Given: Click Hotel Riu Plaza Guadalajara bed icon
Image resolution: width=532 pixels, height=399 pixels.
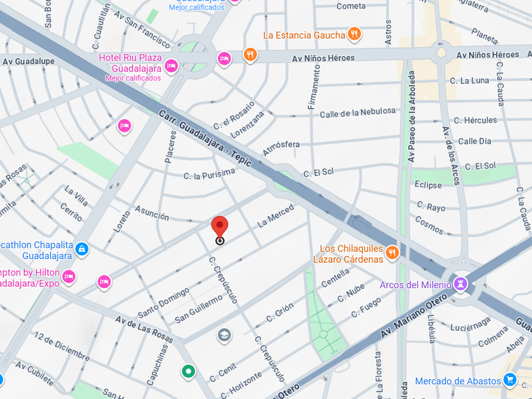Looking at the screenshot, I should pos(172,65).
